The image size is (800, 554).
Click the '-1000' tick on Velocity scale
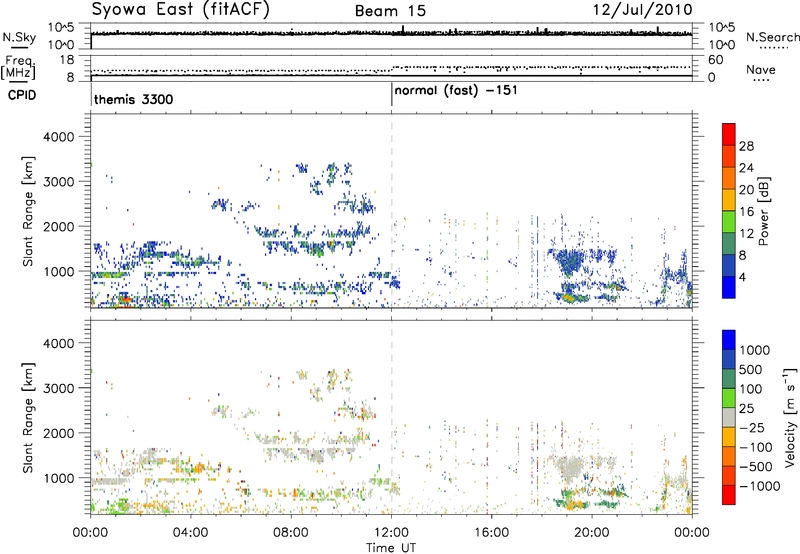[760, 486]
